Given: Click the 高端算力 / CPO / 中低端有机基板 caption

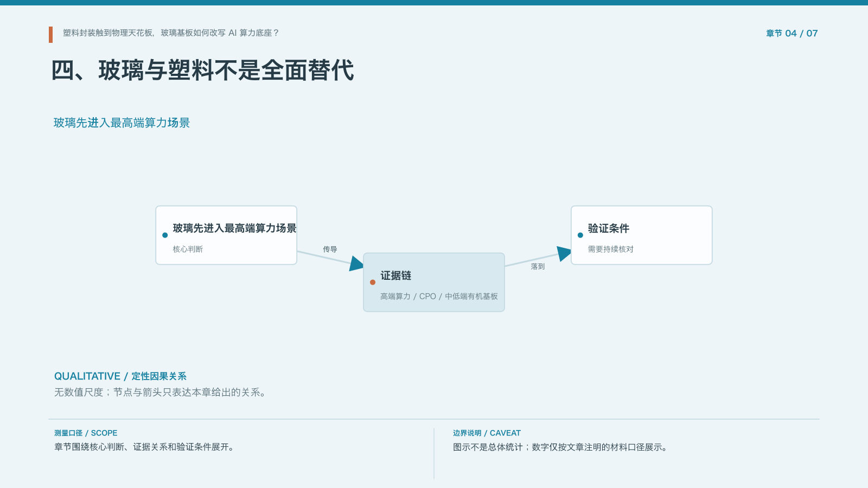Looking at the screenshot, I should pyautogui.click(x=439, y=296).
